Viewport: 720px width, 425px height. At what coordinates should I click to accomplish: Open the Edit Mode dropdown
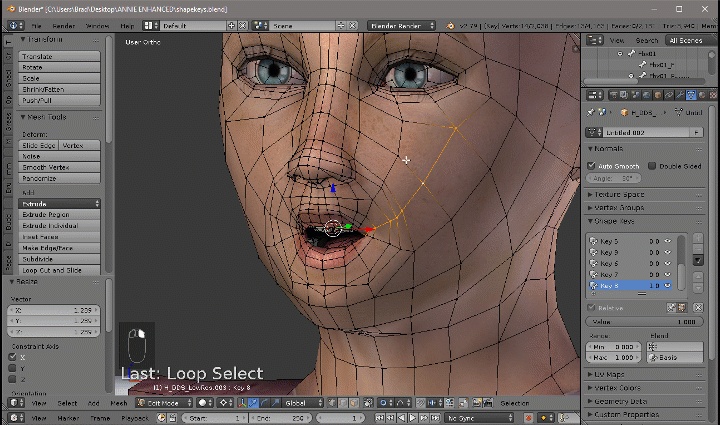tap(164, 403)
